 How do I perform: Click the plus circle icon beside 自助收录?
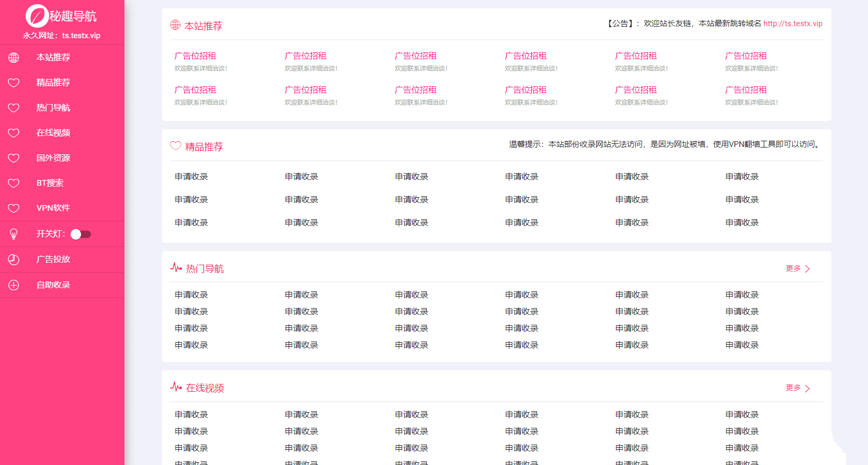[14, 285]
